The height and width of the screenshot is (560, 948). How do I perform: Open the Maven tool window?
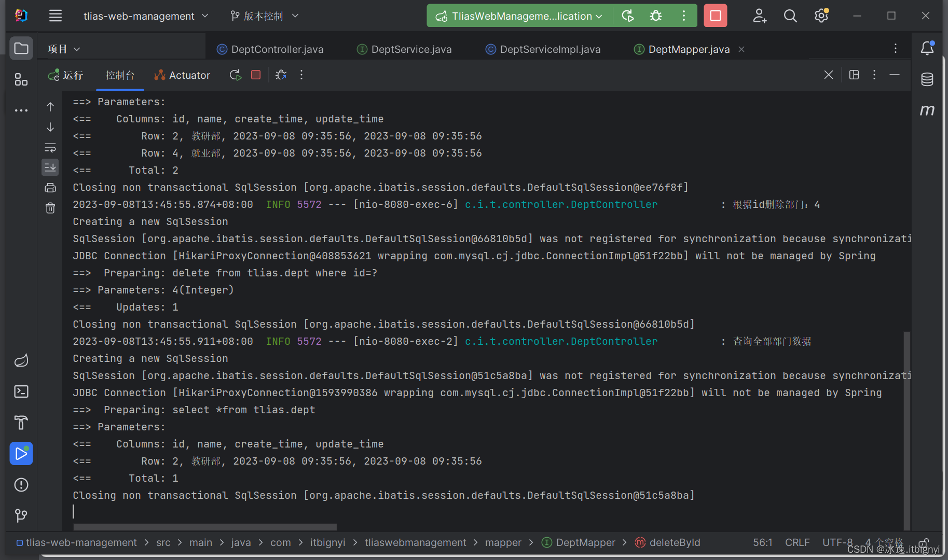(927, 110)
